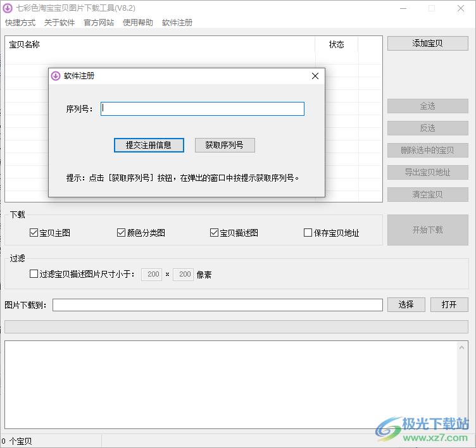
Task: Click the 提交注册信息 button
Action: pos(149,145)
